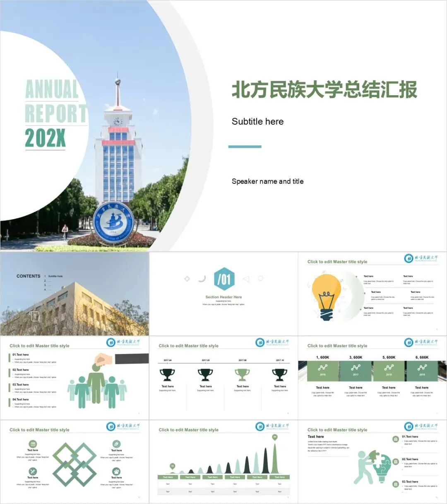Click the 'Subtitle here' text
Screen dimensions: 447x504
[257, 121]
